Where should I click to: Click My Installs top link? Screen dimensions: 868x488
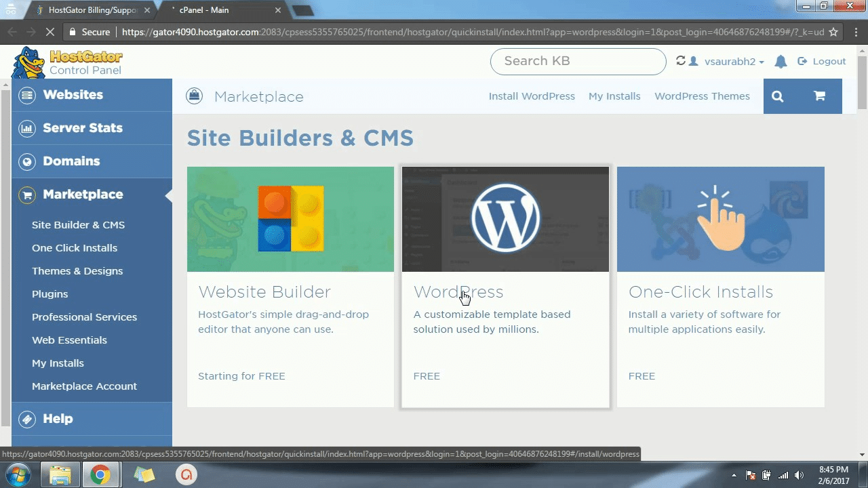[x=614, y=96]
